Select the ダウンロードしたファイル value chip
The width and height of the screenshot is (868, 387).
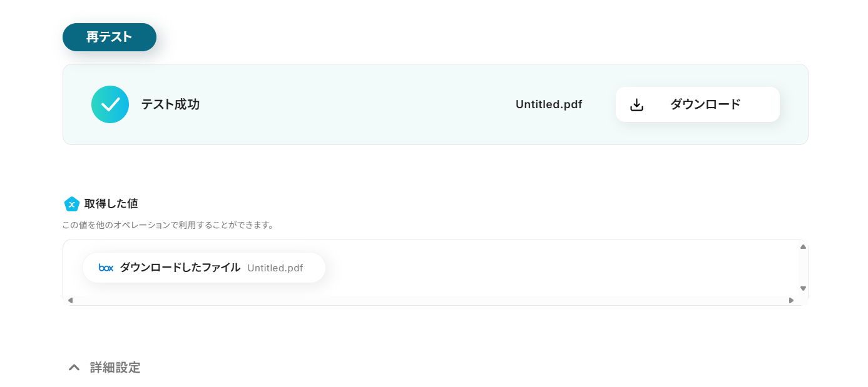point(204,268)
